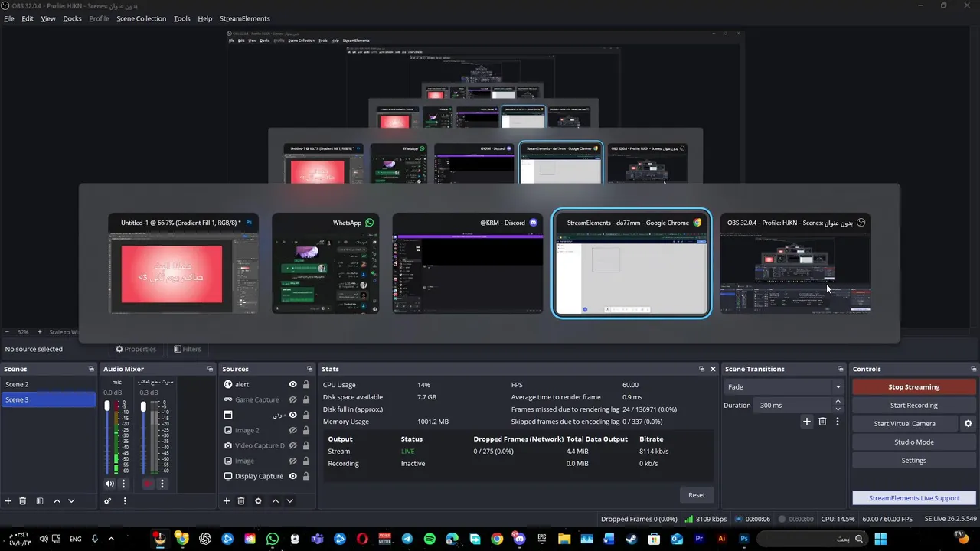Float the Sources dock pop-out icon
The height and width of the screenshot is (551, 980).
pos(309,369)
